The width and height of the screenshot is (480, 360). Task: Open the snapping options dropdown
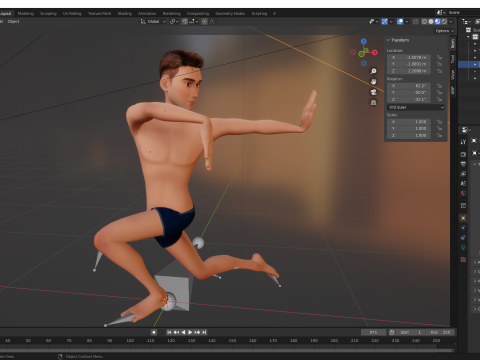(193, 21)
